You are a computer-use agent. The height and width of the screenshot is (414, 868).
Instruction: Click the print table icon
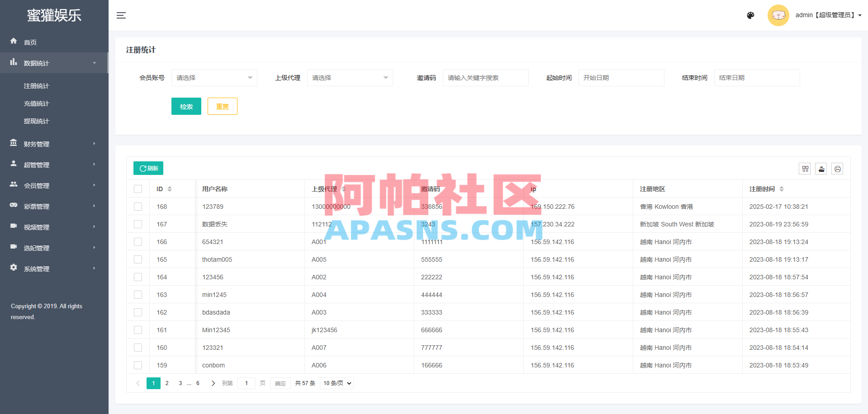coord(838,168)
